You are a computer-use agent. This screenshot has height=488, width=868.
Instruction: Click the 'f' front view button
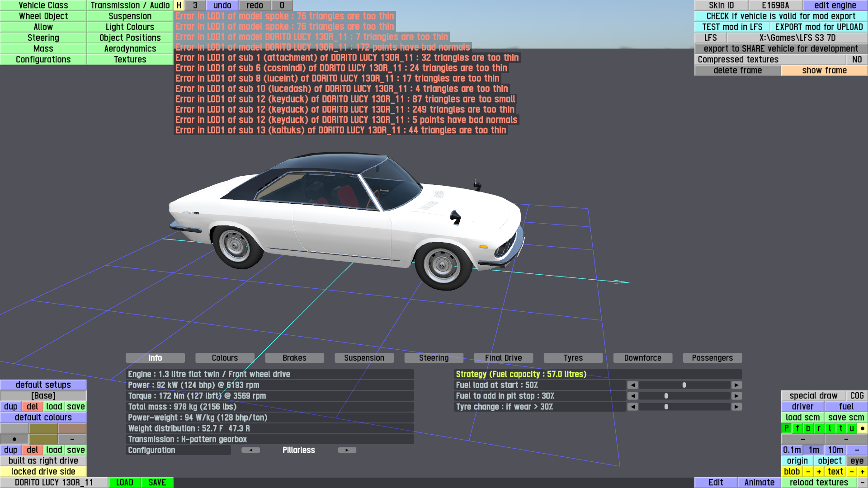tap(797, 428)
